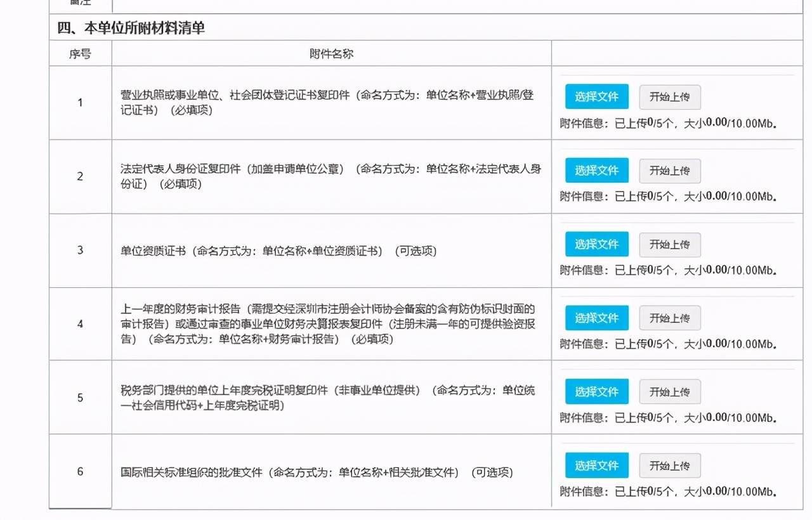Click the 四、本单位所附材料清单 section title

[x=131, y=29]
